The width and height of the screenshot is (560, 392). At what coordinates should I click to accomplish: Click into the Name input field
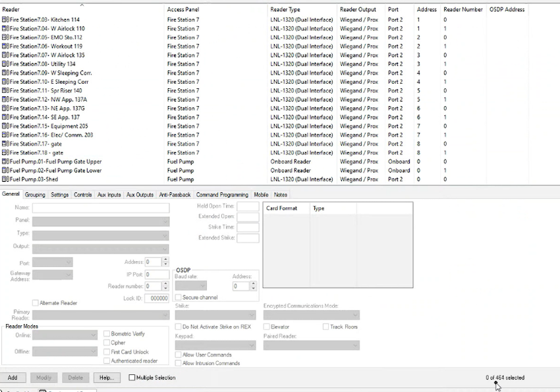(100, 208)
